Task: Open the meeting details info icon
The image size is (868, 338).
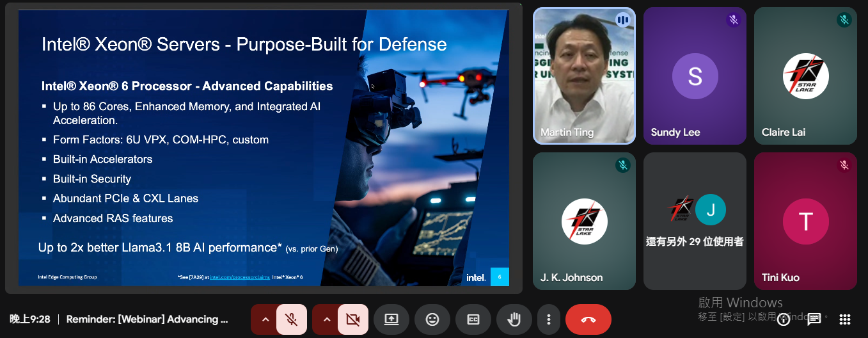Action: coord(784,319)
